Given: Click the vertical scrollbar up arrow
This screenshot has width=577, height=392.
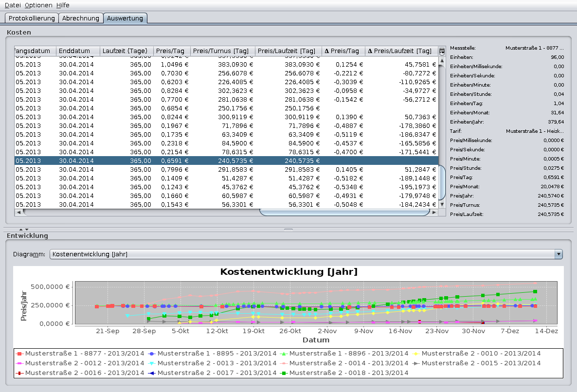Looking at the screenshot, I should [x=442, y=61].
